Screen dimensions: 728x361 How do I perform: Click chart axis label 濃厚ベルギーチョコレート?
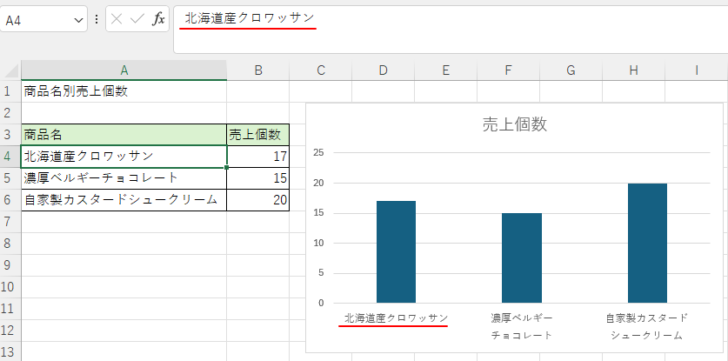click(x=522, y=327)
